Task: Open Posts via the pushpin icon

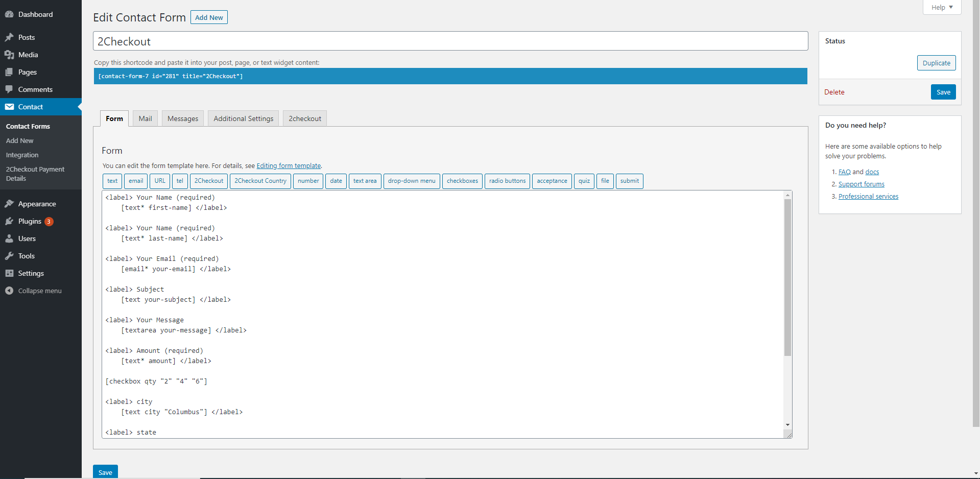Action: click(9, 37)
